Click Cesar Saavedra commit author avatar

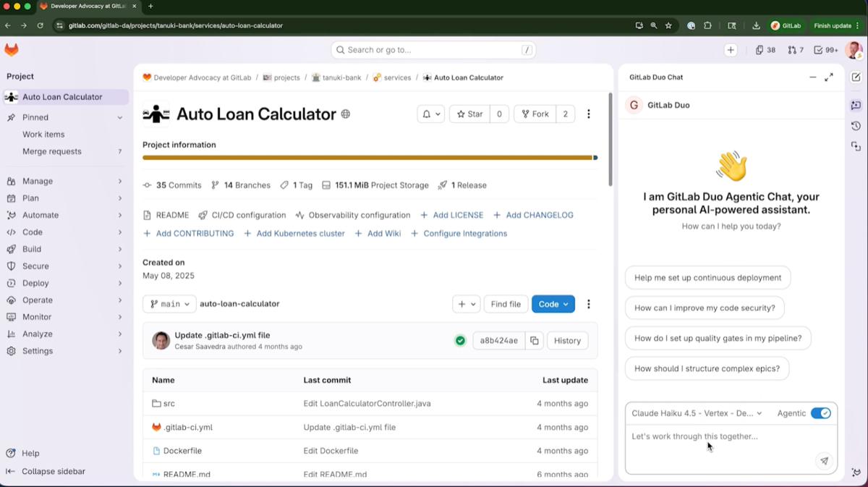click(161, 341)
